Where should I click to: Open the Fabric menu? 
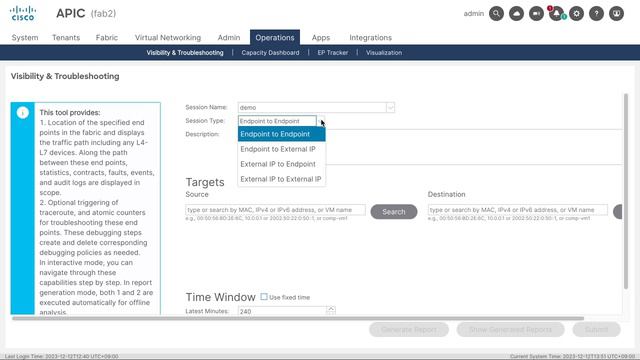click(107, 38)
